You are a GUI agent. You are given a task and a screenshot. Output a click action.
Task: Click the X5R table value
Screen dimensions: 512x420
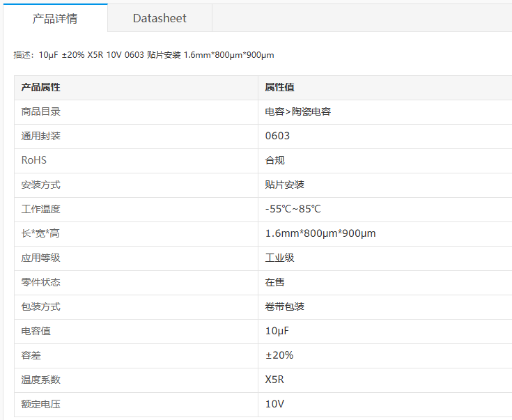(274, 380)
